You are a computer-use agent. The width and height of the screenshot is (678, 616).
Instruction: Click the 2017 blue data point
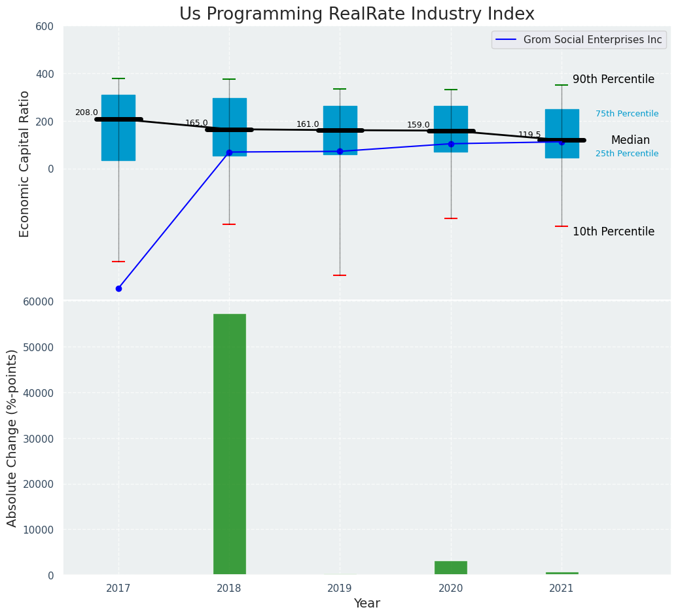(x=118, y=288)
